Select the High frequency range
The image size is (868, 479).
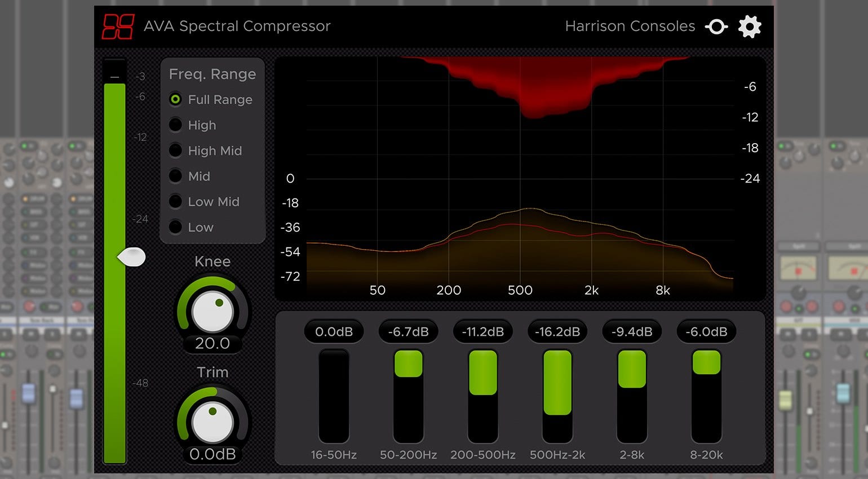coord(175,125)
